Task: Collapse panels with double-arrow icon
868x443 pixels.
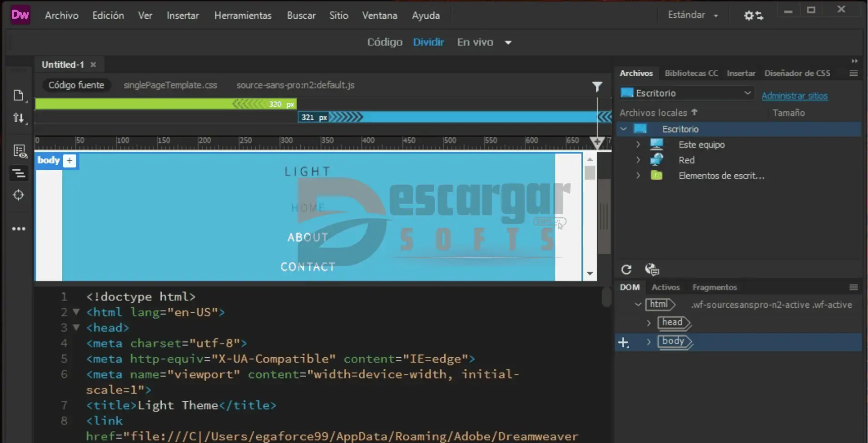Action: (x=854, y=61)
